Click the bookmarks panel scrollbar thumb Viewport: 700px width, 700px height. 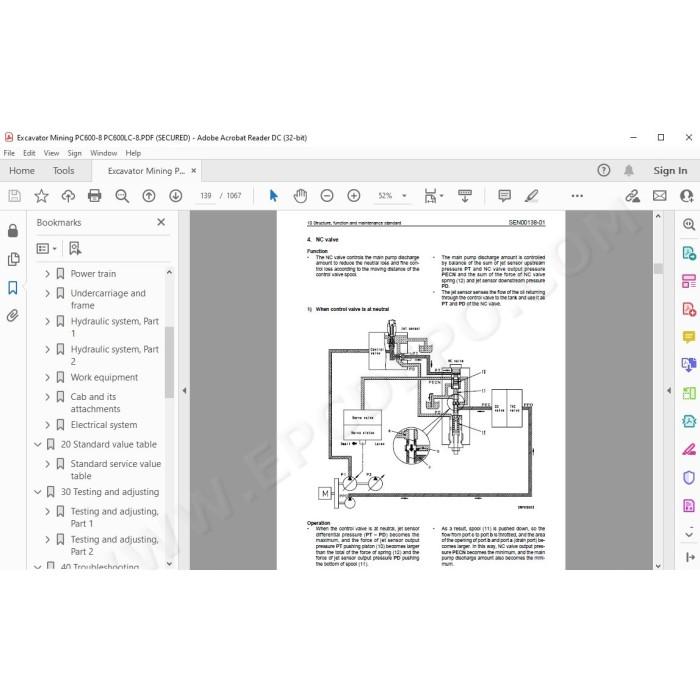point(169,362)
